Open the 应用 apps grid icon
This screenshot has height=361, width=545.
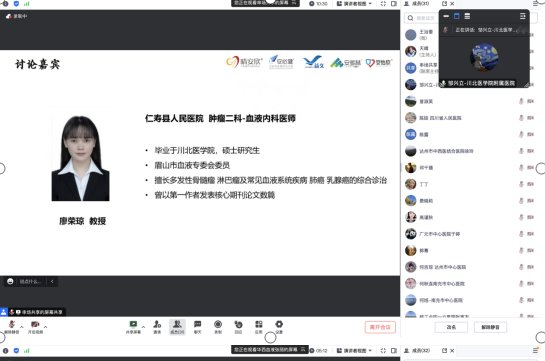(x=259, y=327)
